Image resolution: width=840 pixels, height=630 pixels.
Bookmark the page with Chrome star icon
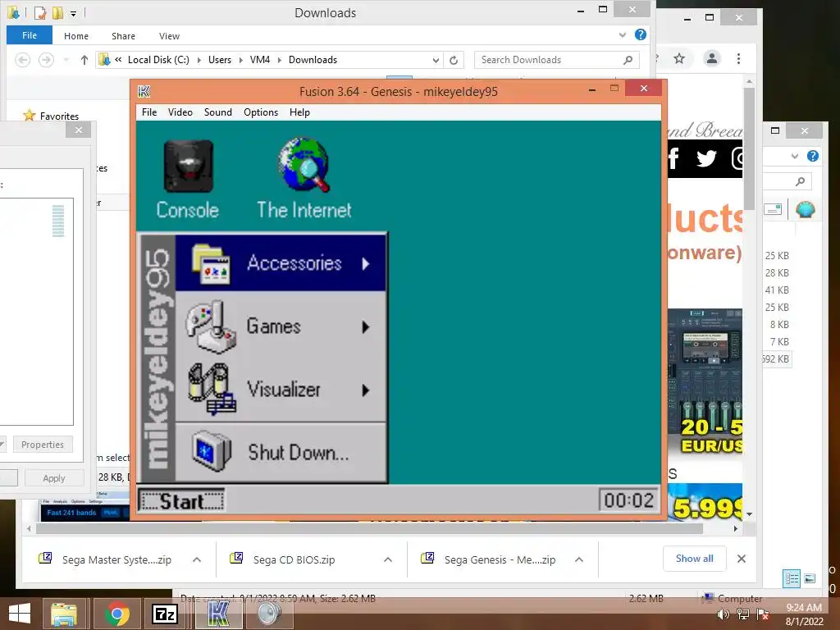coord(679,58)
